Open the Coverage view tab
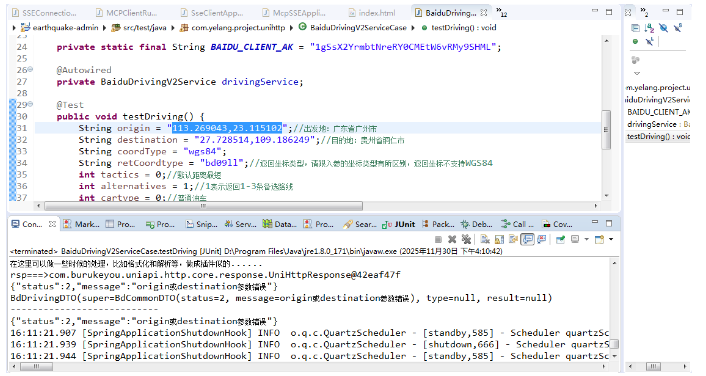This screenshot has height=376, width=706. point(557,224)
